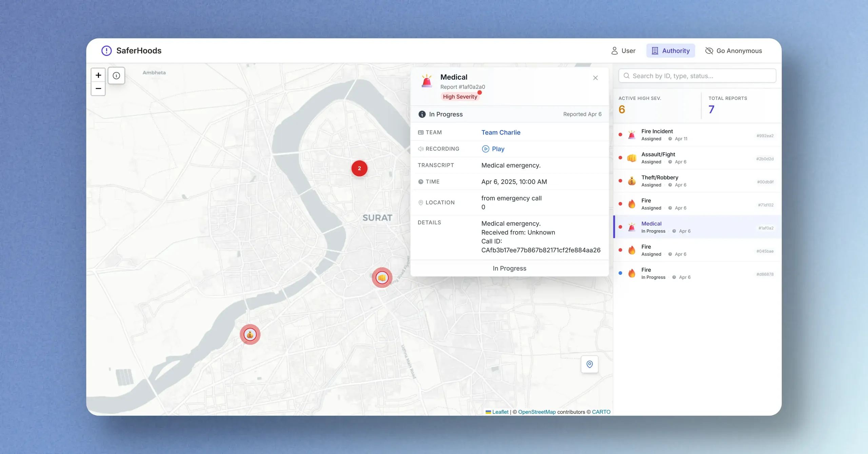The width and height of the screenshot is (868, 454).
Task: Click the SaferHoods logo icon
Action: pyautogui.click(x=106, y=51)
